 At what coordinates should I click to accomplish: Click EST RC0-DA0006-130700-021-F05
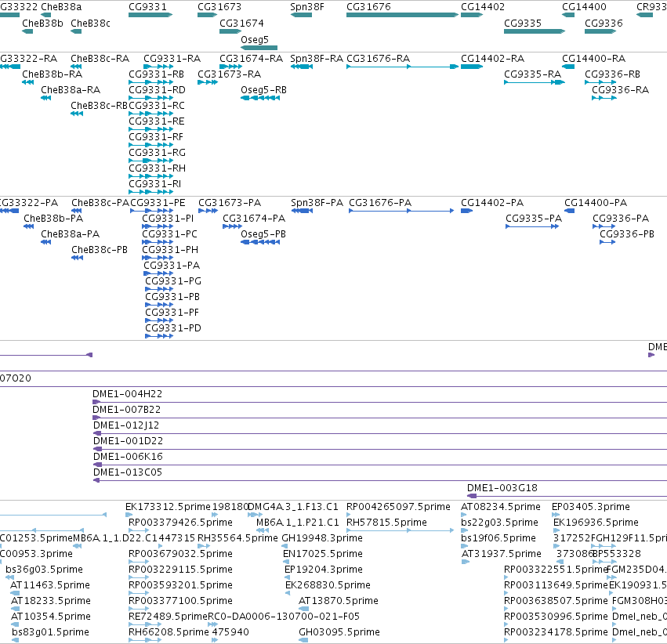point(283,617)
